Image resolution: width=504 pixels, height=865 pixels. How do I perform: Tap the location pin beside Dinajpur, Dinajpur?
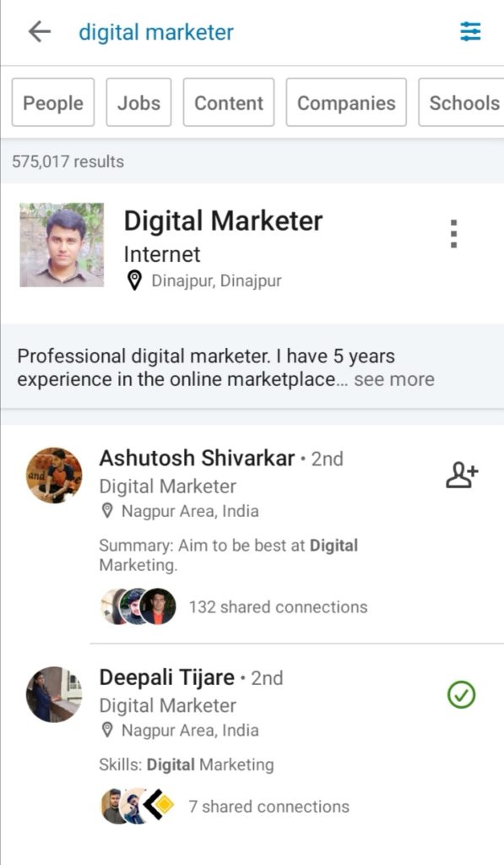tap(135, 279)
